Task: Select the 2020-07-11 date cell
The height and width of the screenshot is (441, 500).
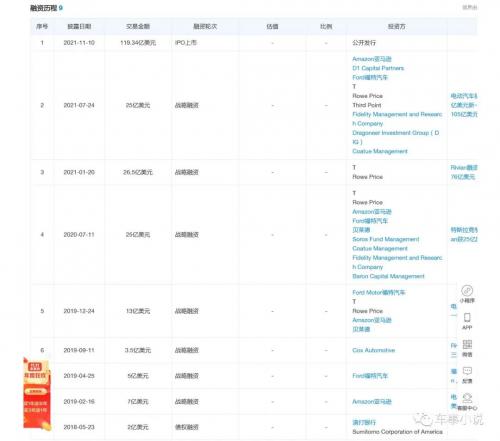Action: pyautogui.click(x=79, y=234)
